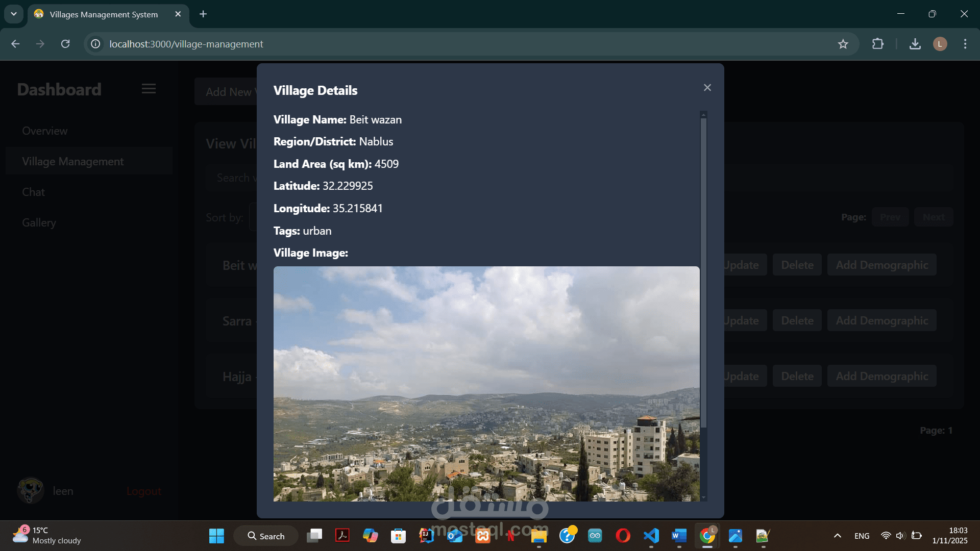This screenshot has width=980, height=551.
Task: Bookmark this page with star icon
Action: (x=843, y=44)
